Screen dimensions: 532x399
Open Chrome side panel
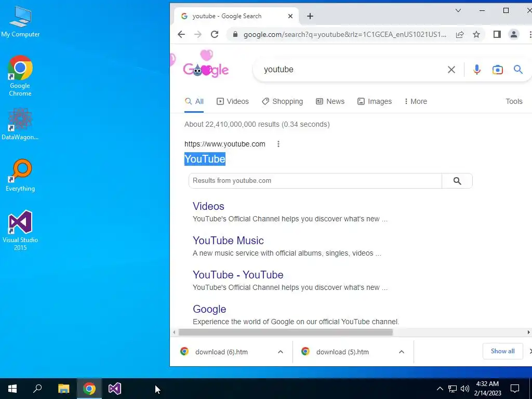497,34
